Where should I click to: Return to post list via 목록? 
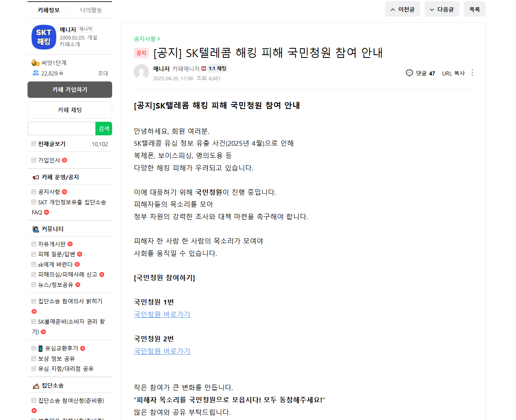click(474, 9)
